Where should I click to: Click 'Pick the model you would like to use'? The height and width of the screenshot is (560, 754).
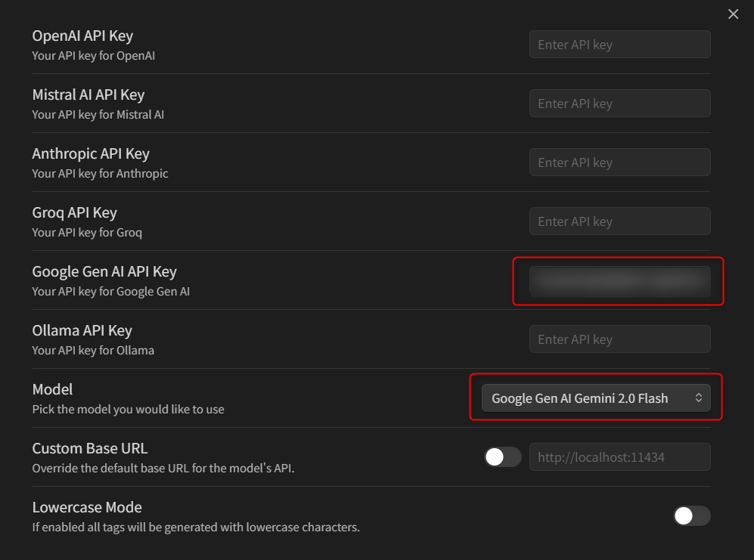click(x=128, y=410)
